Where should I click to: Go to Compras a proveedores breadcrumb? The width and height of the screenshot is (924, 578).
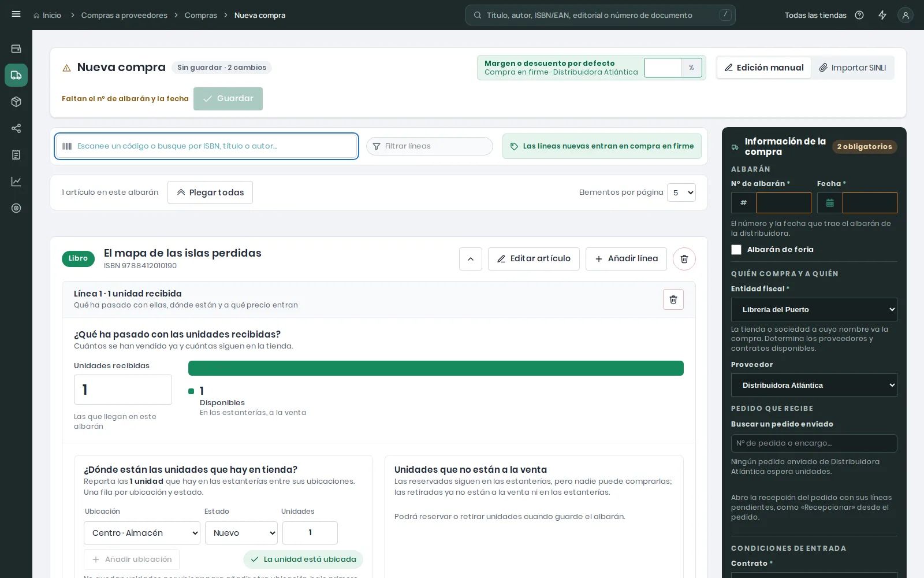coord(124,15)
